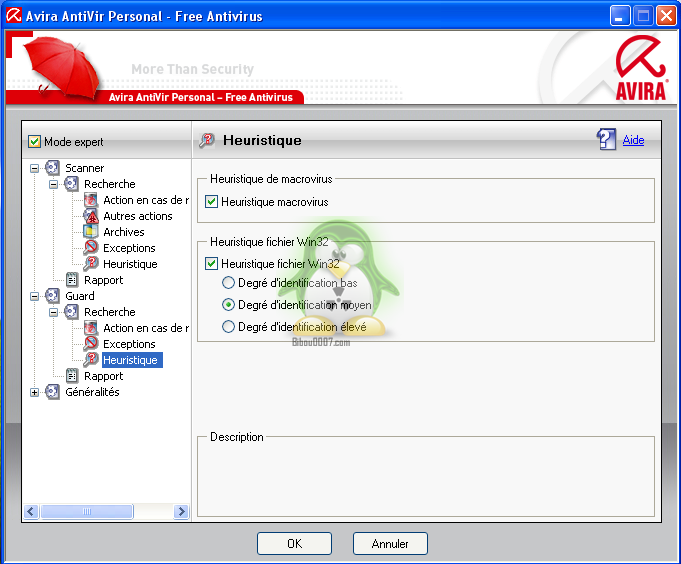Collapse Recherche node under Guard

tap(53, 313)
